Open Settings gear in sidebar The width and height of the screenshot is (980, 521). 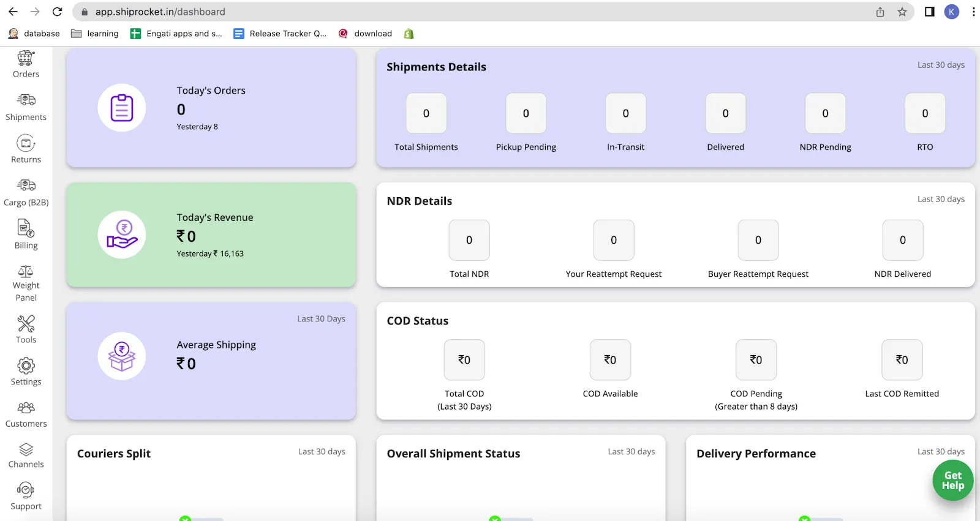(26, 366)
